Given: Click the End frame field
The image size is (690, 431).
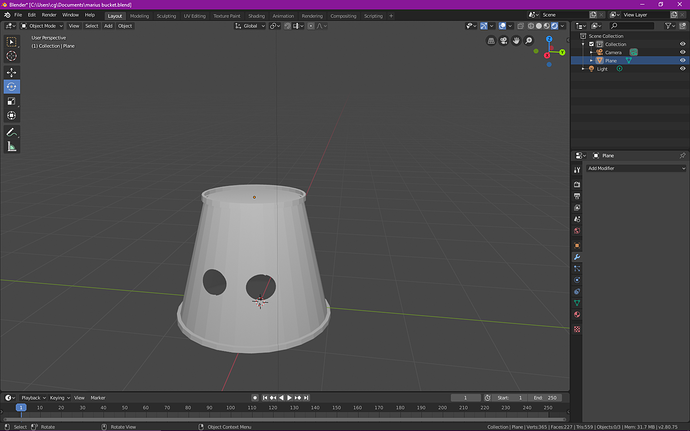Looking at the screenshot, I should coord(544,397).
